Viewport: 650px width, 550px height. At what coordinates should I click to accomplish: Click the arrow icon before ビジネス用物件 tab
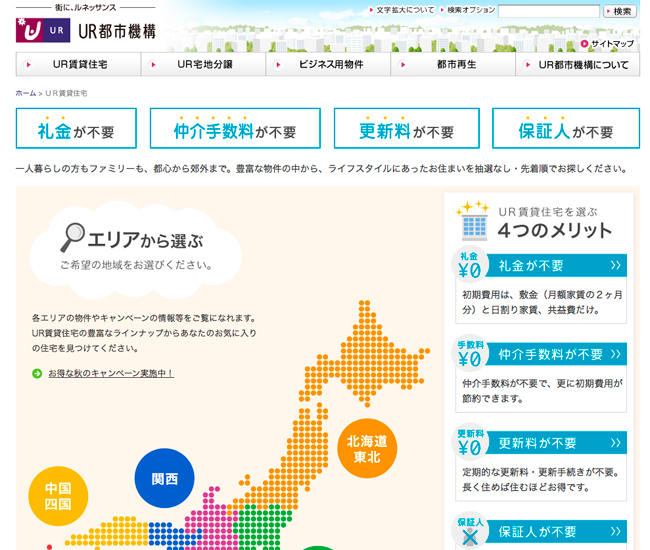coord(278,65)
